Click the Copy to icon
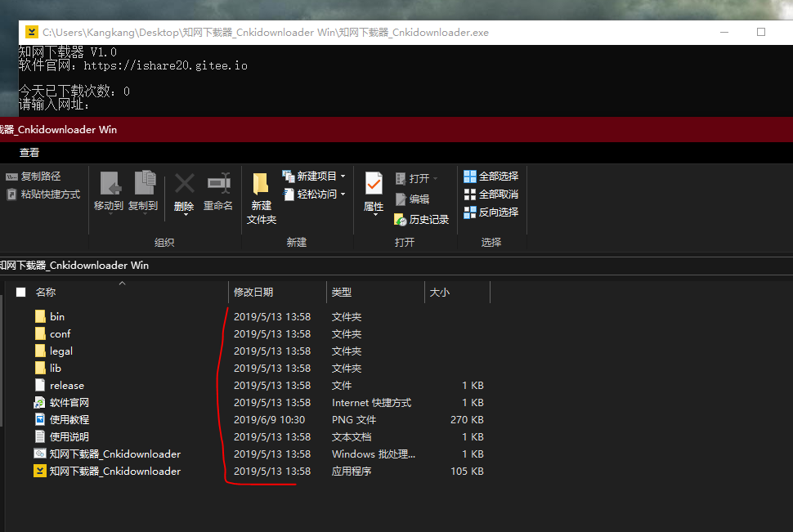Image resolution: width=793 pixels, height=532 pixels. (x=145, y=182)
